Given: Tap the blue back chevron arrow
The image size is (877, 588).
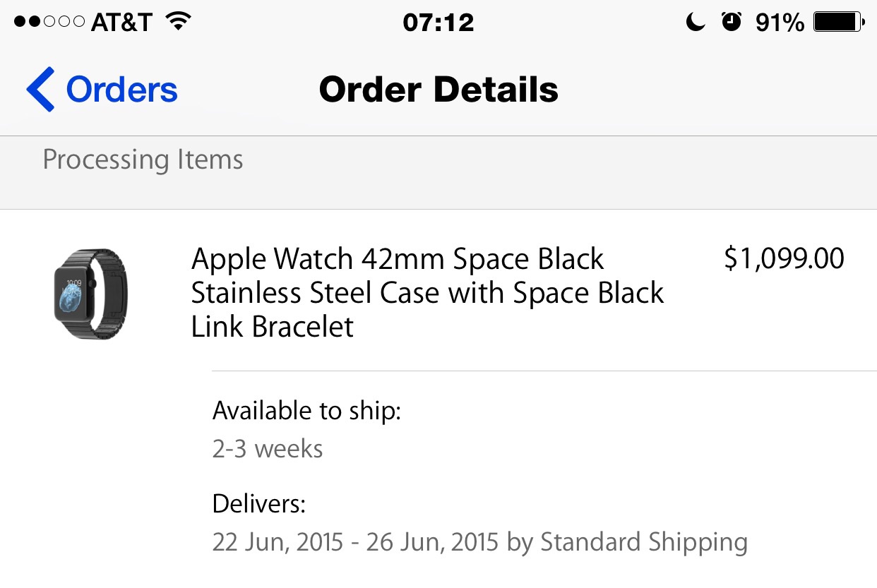Looking at the screenshot, I should pos(40,90).
